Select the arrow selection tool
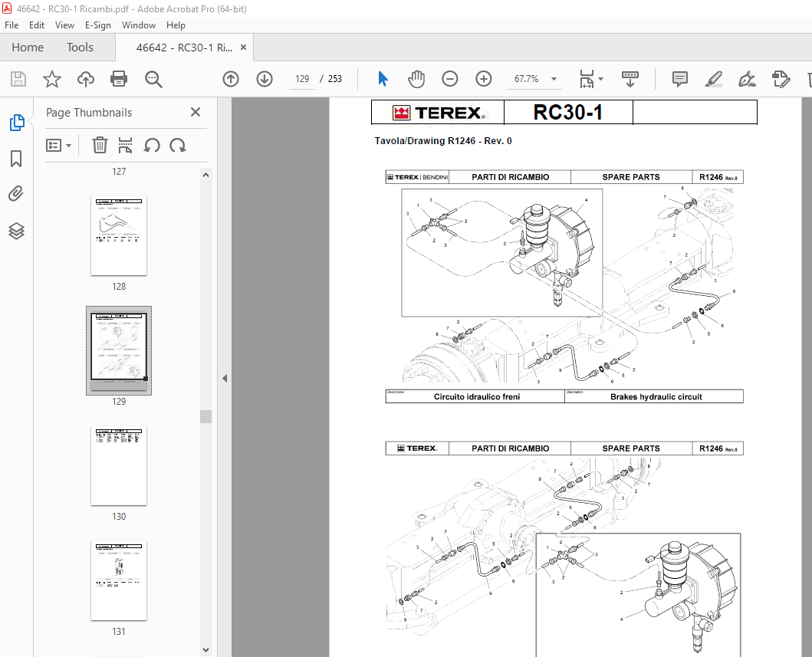This screenshot has height=657, width=812. point(383,79)
